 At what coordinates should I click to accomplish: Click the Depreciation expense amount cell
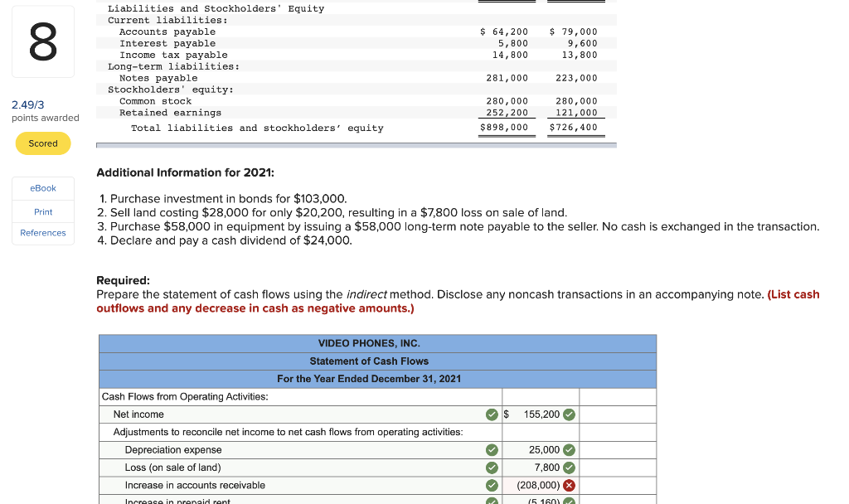539,448
